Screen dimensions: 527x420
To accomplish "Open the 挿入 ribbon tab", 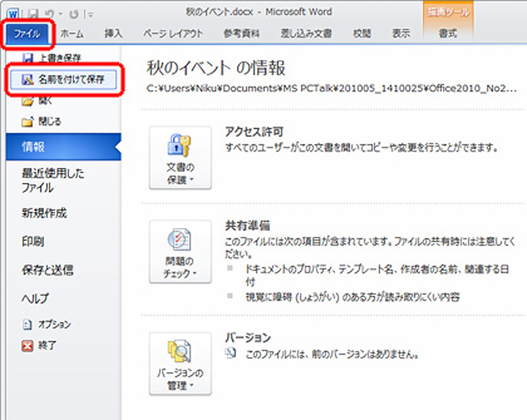I will tap(113, 34).
